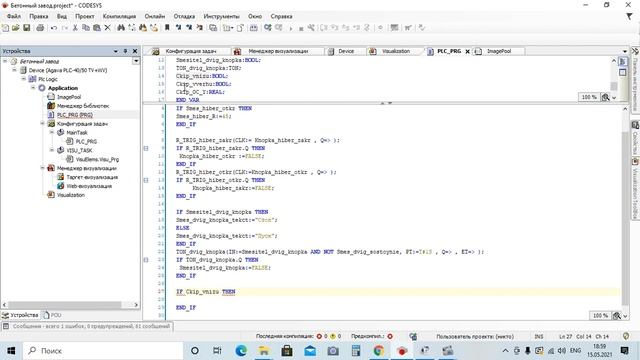This screenshot has height=360, width=640.
Task: Select VisuElems.Visu_Prg tree item
Action: (97, 159)
